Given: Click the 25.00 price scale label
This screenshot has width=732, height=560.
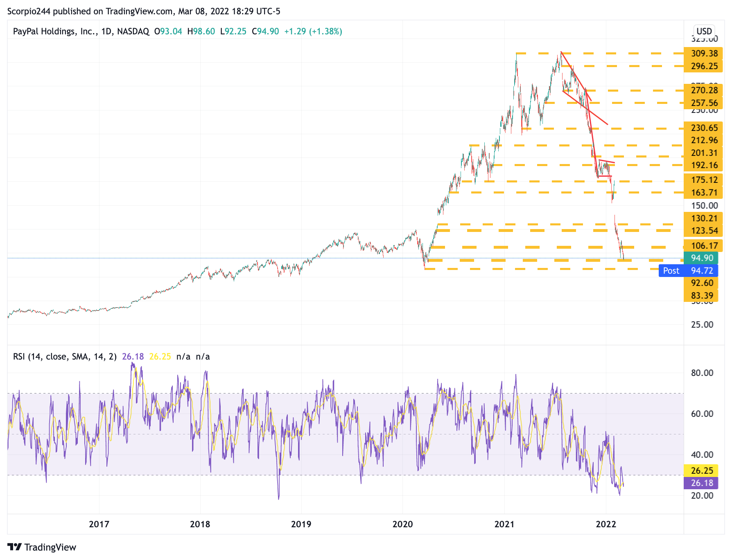Looking at the screenshot, I should pyautogui.click(x=702, y=325).
